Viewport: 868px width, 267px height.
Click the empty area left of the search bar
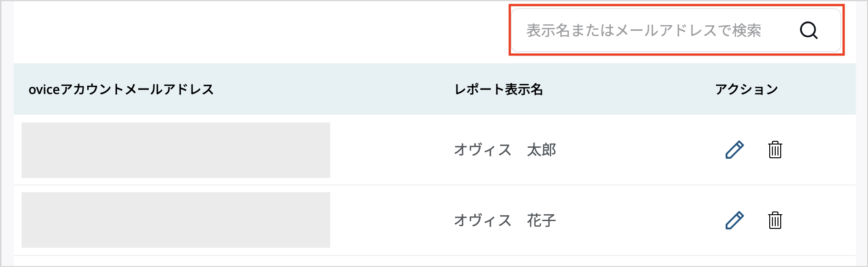click(x=253, y=30)
